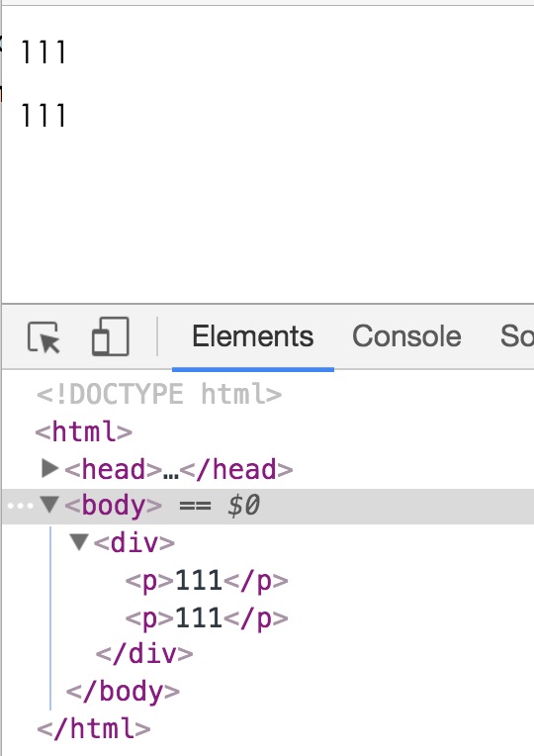This screenshot has height=756, width=534.
Task: Toggle the device toolbar icon
Action: (x=111, y=336)
